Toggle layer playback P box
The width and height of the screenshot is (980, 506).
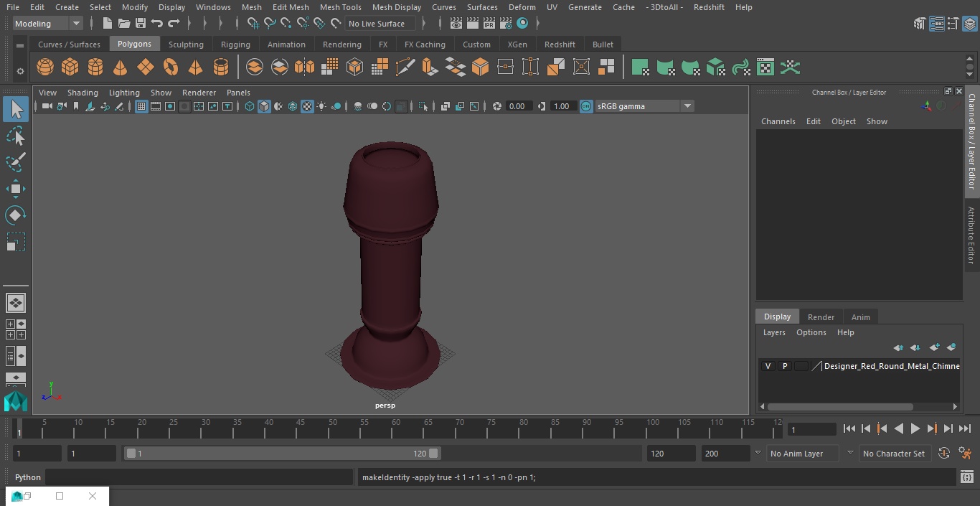(x=785, y=366)
